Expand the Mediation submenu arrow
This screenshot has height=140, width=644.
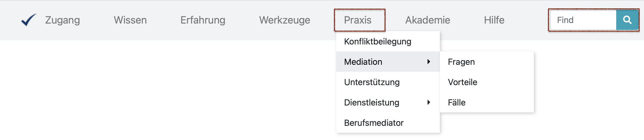429,62
